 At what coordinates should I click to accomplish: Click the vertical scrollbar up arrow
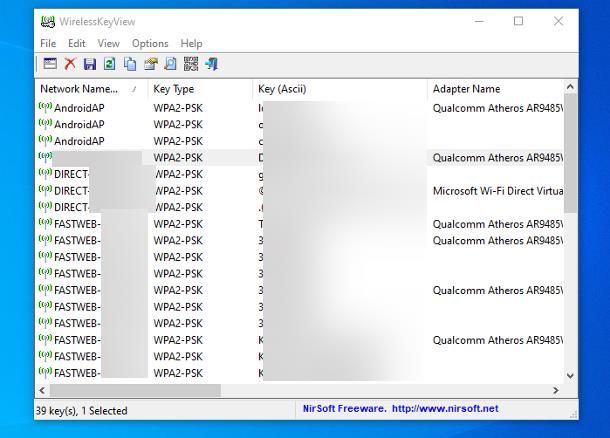point(570,87)
